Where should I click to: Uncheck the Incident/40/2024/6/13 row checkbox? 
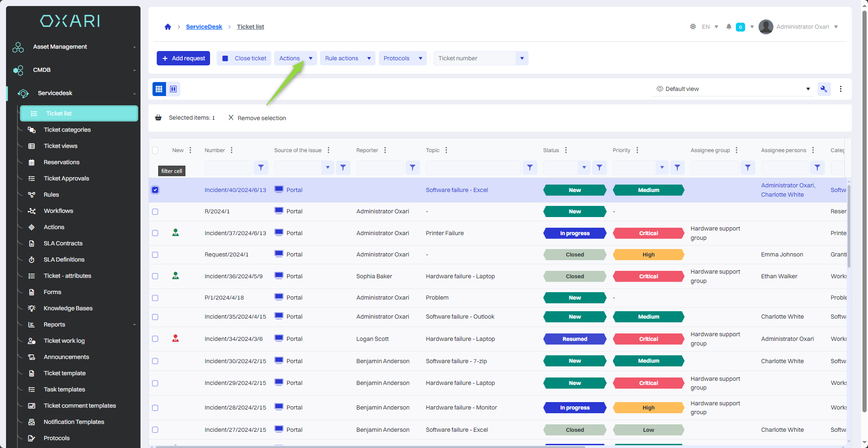(x=155, y=190)
